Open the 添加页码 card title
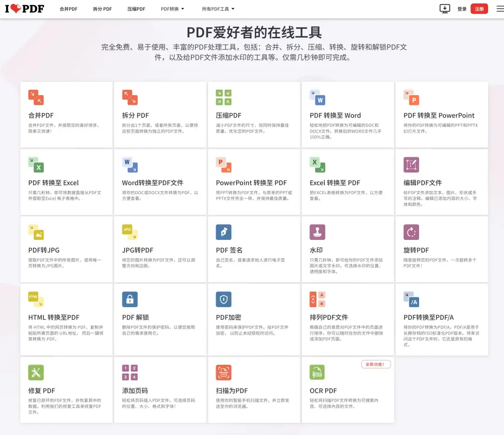This screenshot has width=504, height=435. (x=135, y=391)
